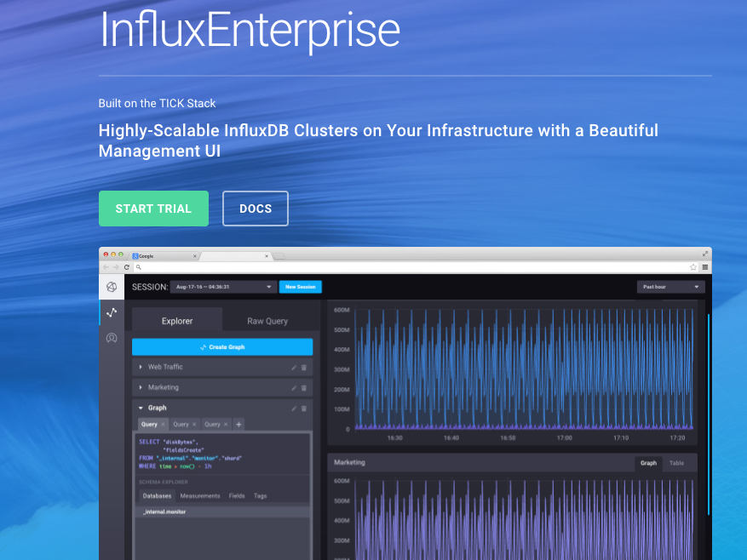The width and height of the screenshot is (747, 560).
Task: Expand the Marketing section
Action: [141, 387]
